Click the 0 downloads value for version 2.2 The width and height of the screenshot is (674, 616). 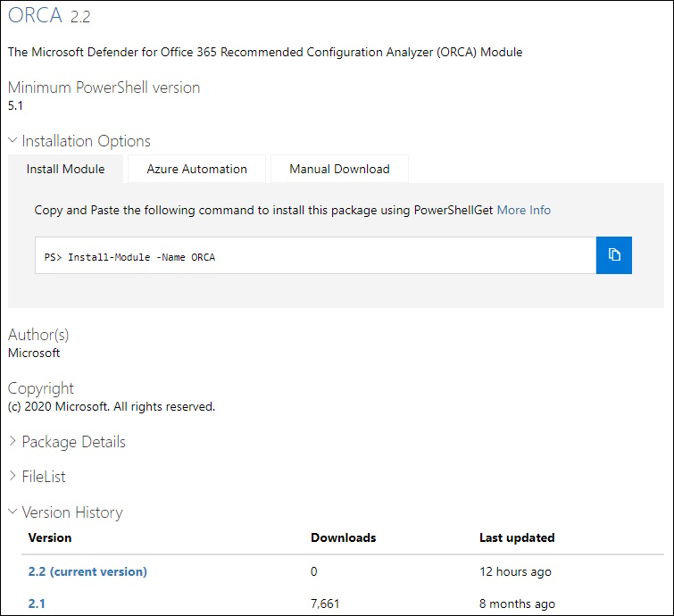pos(313,571)
